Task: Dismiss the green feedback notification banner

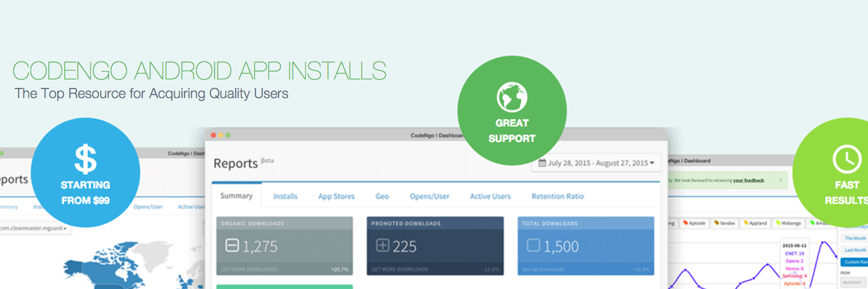Action: pyautogui.click(x=780, y=179)
